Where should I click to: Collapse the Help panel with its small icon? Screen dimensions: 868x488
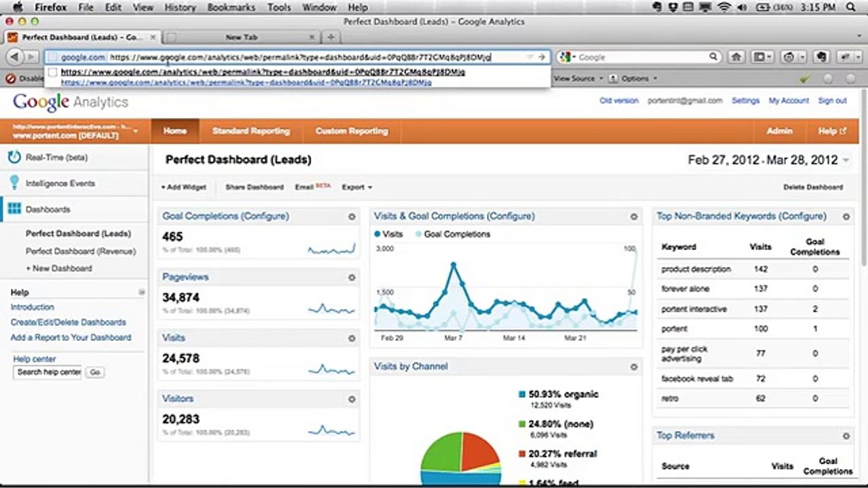click(142, 292)
